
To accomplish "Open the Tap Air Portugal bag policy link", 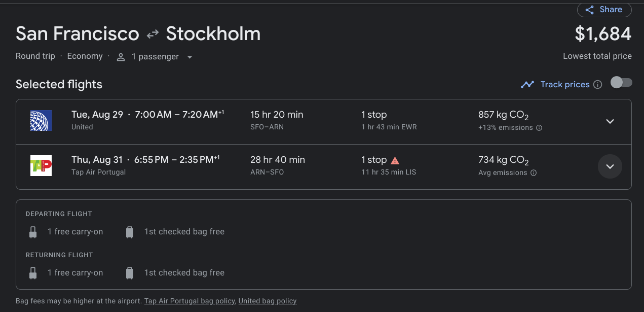I will click(190, 301).
